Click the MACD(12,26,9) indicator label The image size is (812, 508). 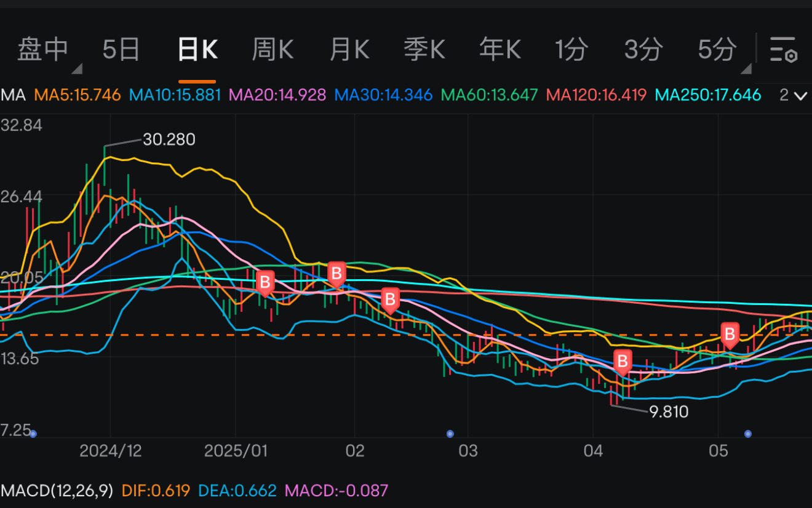57,490
